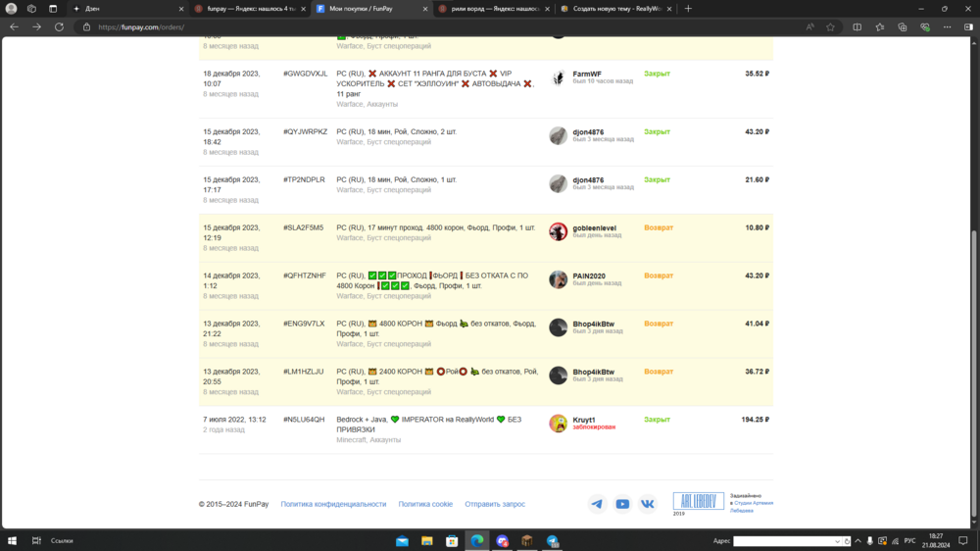Open order #LM1HZLJU
Viewport: 980px width, 551px height.
pos(303,372)
